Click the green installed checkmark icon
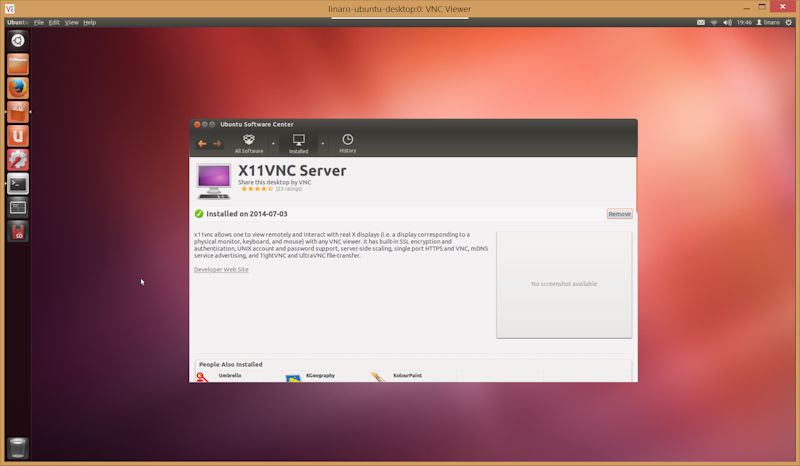Viewport: 800px width, 466px height. (x=199, y=214)
